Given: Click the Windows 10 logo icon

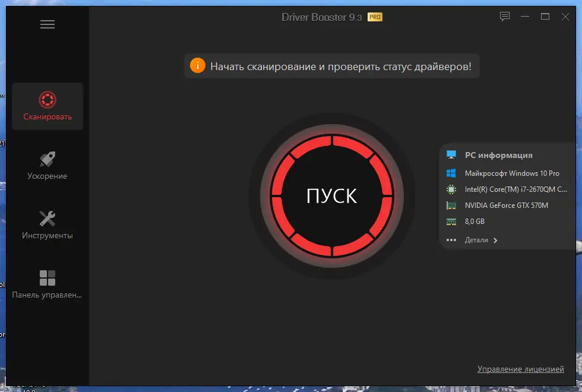Looking at the screenshot, I should (x=452, y=173).
